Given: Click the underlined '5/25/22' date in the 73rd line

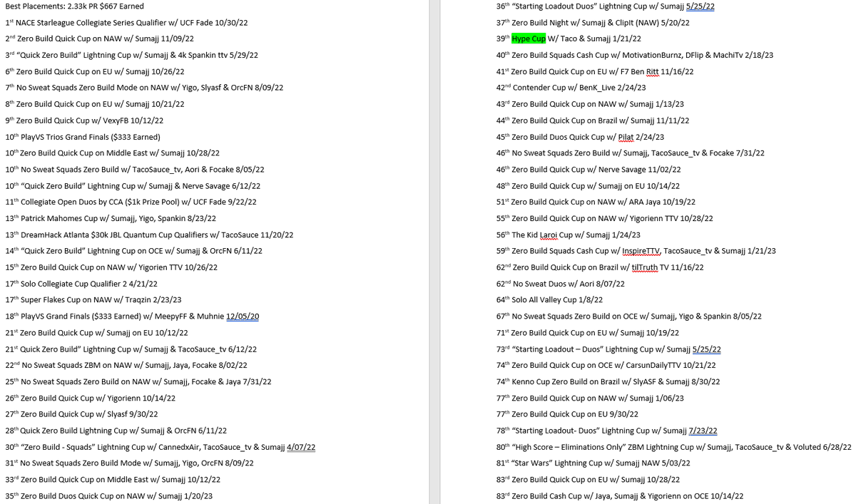Looking at the screenshot, I should click(707, 350).
